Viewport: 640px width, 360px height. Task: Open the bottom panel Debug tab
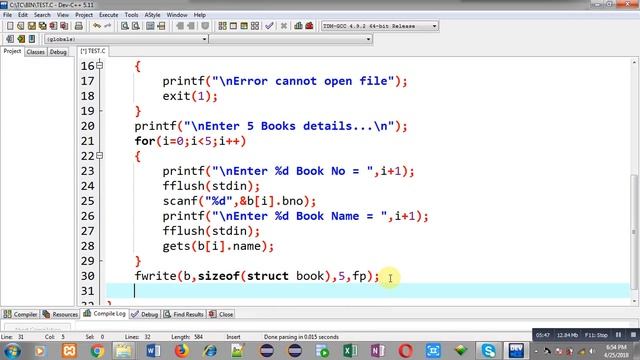(x=145, y=314)
